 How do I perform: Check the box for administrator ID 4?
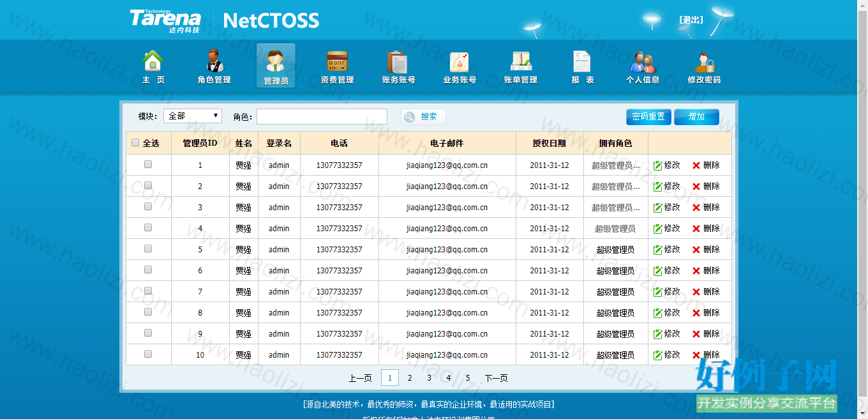coord(148,227)
